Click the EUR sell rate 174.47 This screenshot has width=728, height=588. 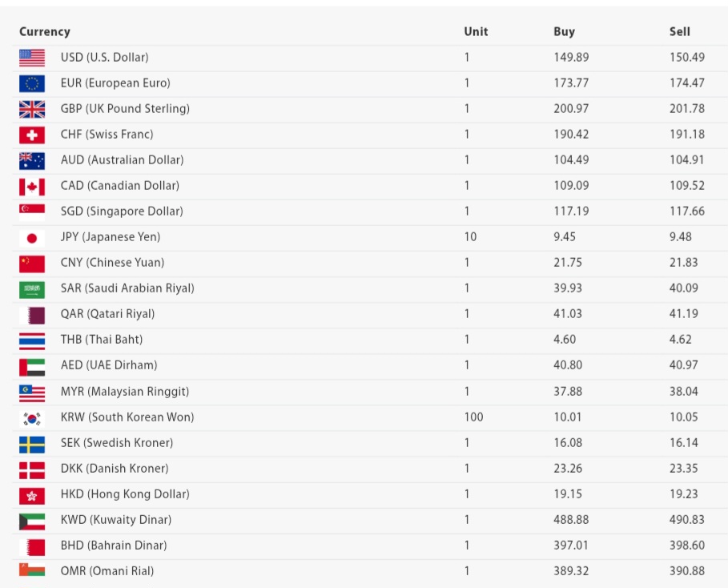click(x=687, y=83)
